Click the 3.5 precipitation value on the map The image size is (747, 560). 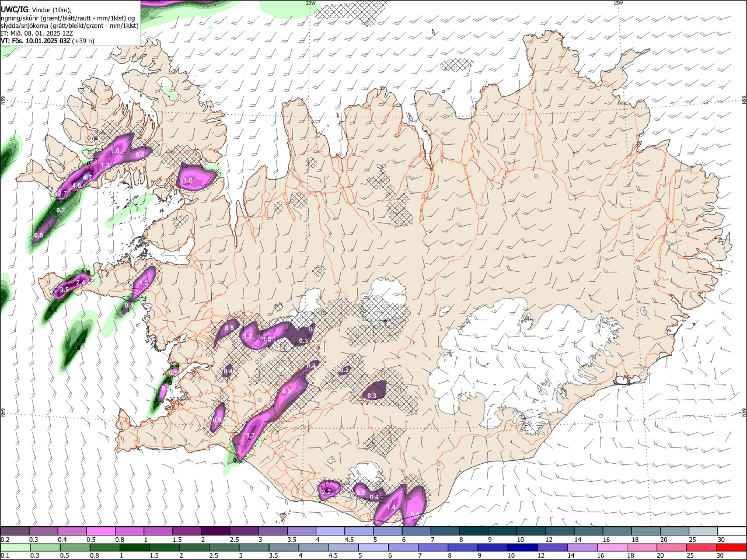point(65,289)
